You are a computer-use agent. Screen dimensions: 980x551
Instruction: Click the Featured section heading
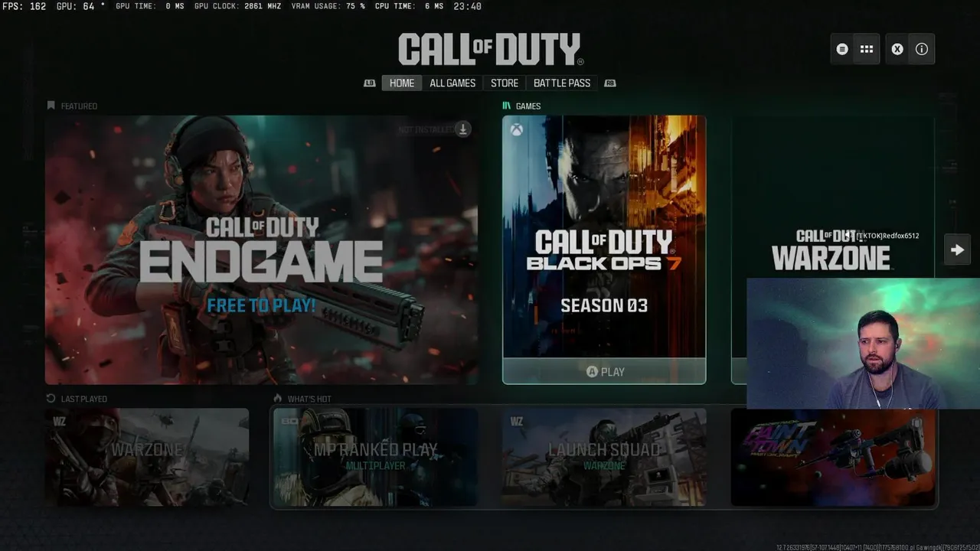72,106
